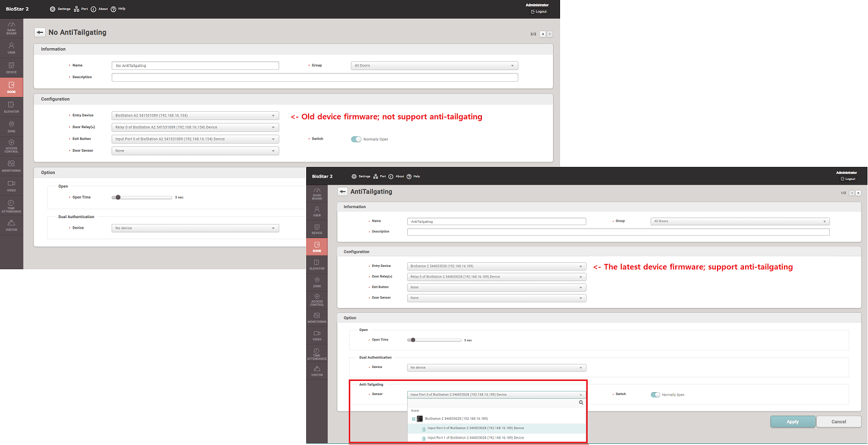Select Door section in AntiTailgating window sidebar
Screen dimensions: 868x445
click(x=317, y=246)
